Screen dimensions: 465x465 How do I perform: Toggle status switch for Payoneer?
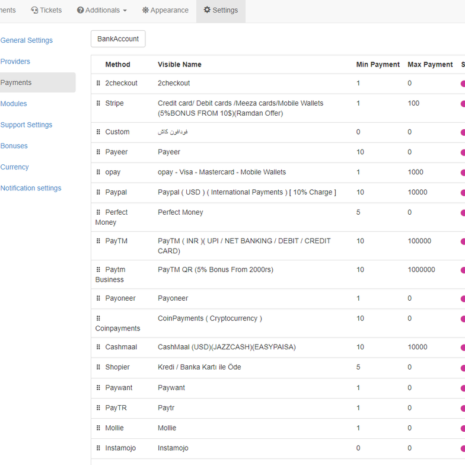[x=463, y=299]
